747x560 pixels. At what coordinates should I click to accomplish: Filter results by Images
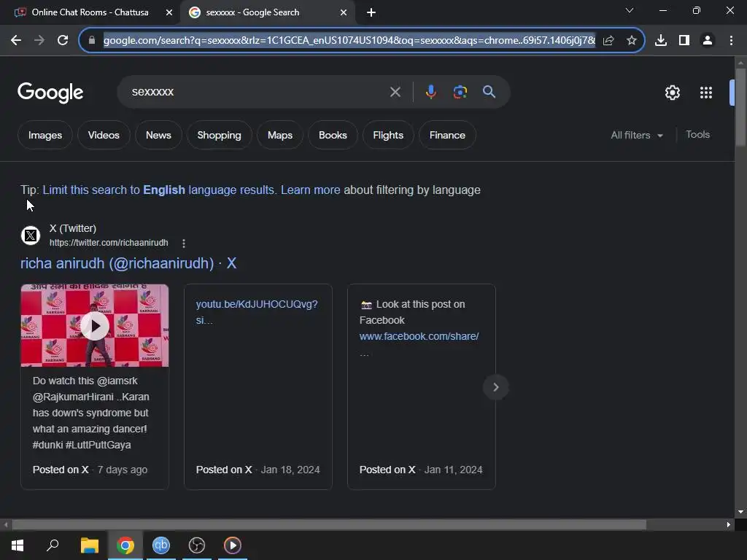pos(45,135)
